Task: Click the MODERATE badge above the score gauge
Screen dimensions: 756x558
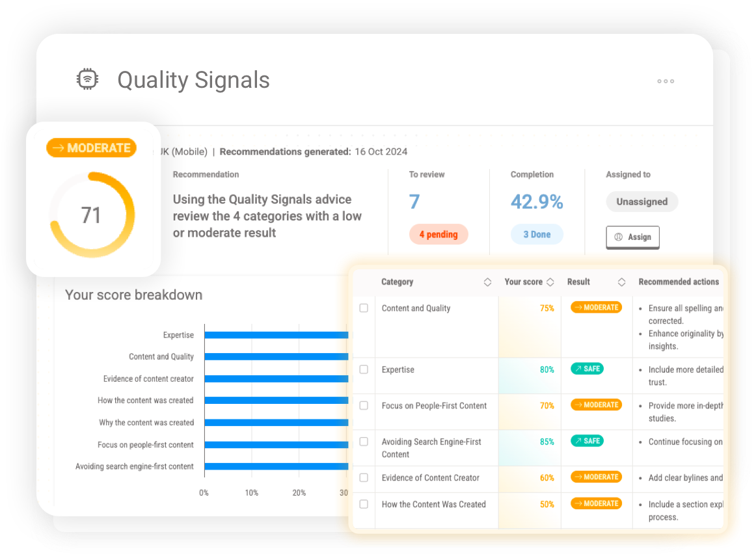Action: 90,148
